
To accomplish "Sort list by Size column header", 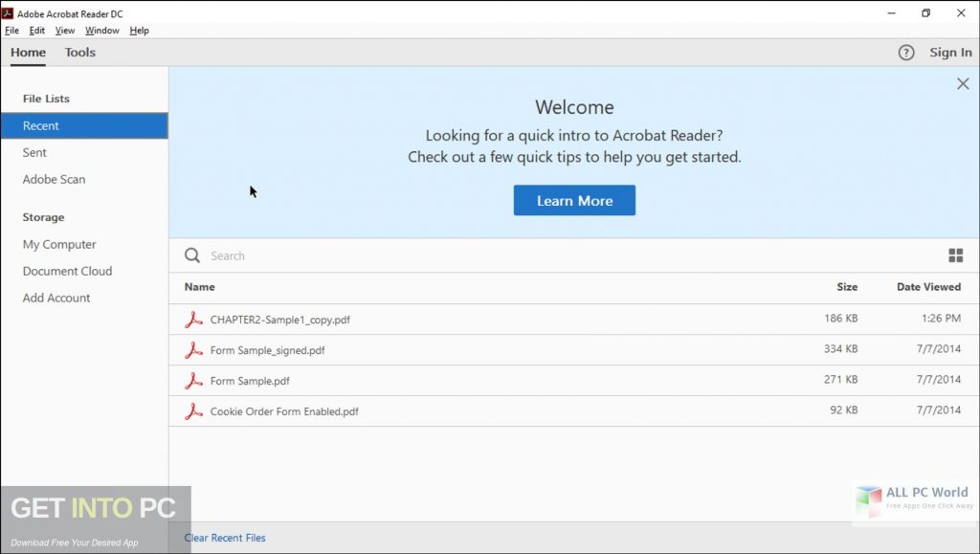I will coord(847,287).
